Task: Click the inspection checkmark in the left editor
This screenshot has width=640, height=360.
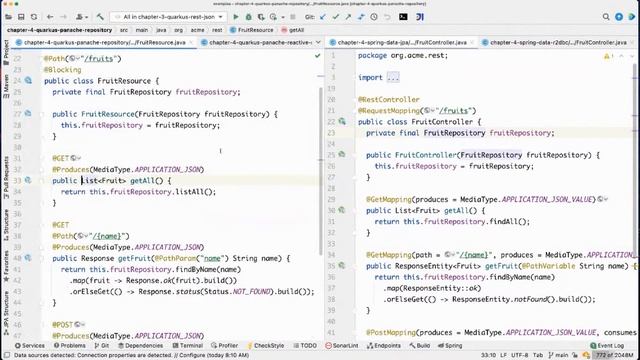Action: pyautogui.click(x=318, y=56)
